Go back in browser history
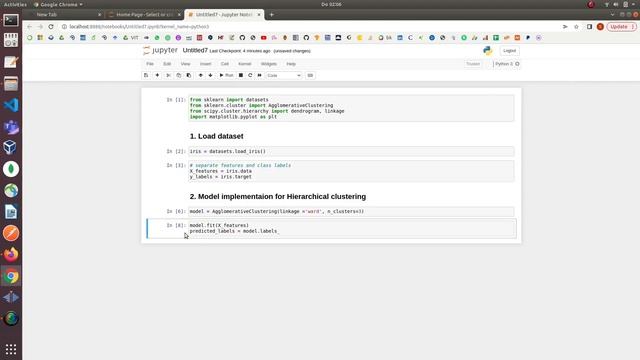 [x=29, y=27]
